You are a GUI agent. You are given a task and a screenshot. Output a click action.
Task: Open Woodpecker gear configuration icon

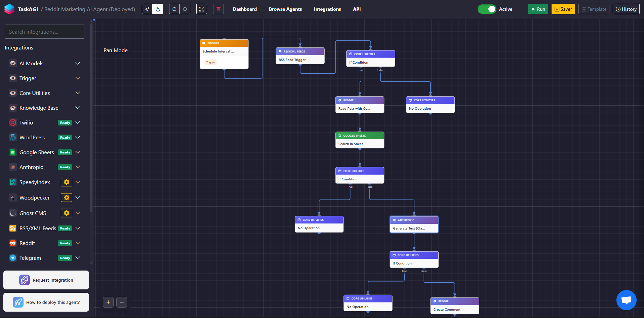pyautogui.click(x=67, y=198)
